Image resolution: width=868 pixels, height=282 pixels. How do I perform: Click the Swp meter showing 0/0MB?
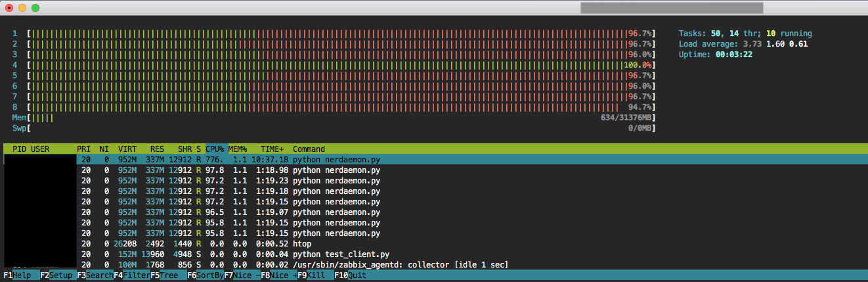[341, 128]
